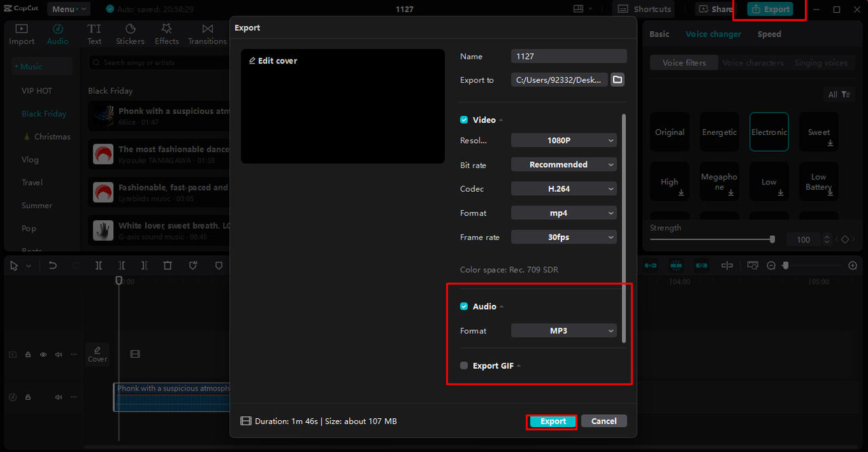Cancel the export dialog

point(604,421)
